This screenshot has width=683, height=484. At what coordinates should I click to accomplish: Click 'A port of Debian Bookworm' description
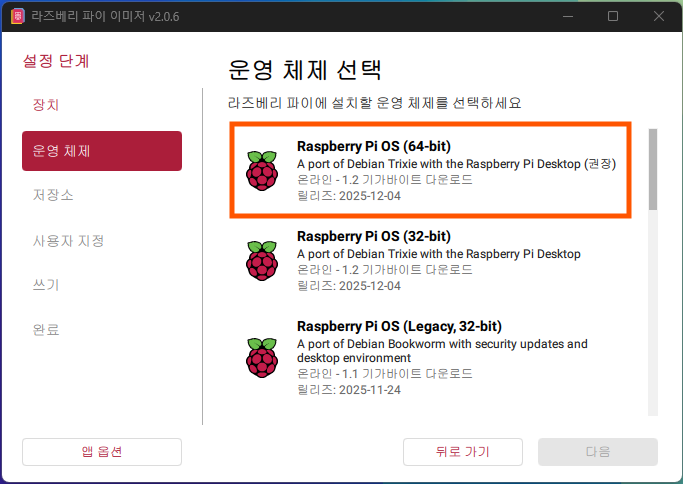[442, 351]
